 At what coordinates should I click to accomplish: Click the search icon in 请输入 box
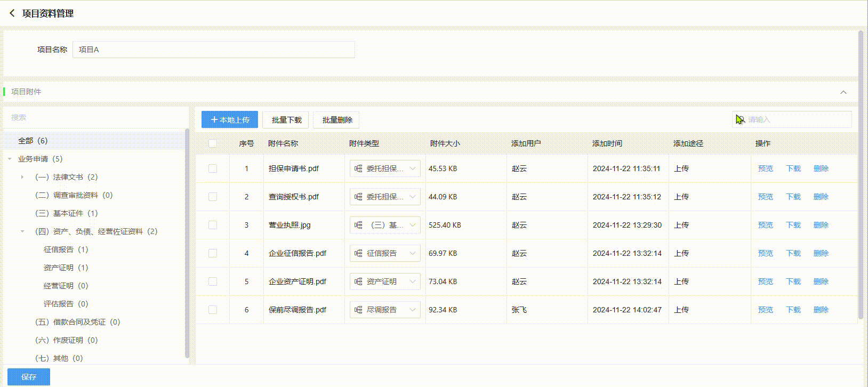pyautogui.click(x=740, y=119)
